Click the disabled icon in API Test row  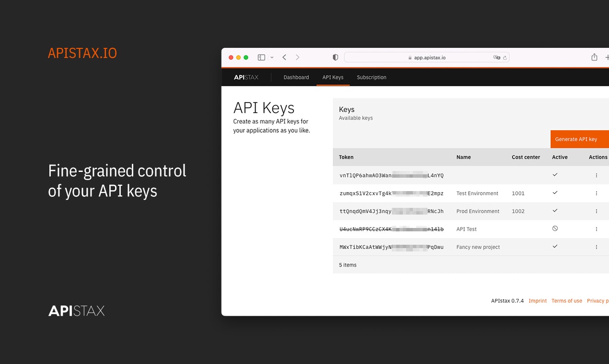point(555,228)
